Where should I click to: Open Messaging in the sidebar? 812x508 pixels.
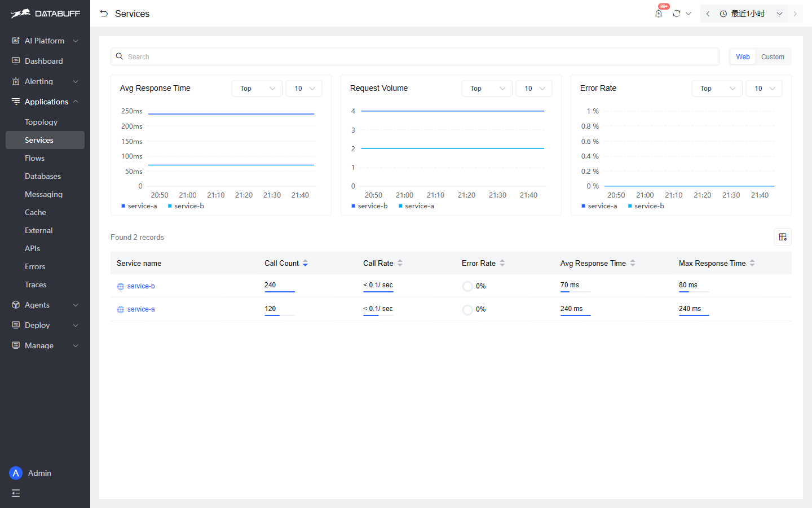point(45,194)
